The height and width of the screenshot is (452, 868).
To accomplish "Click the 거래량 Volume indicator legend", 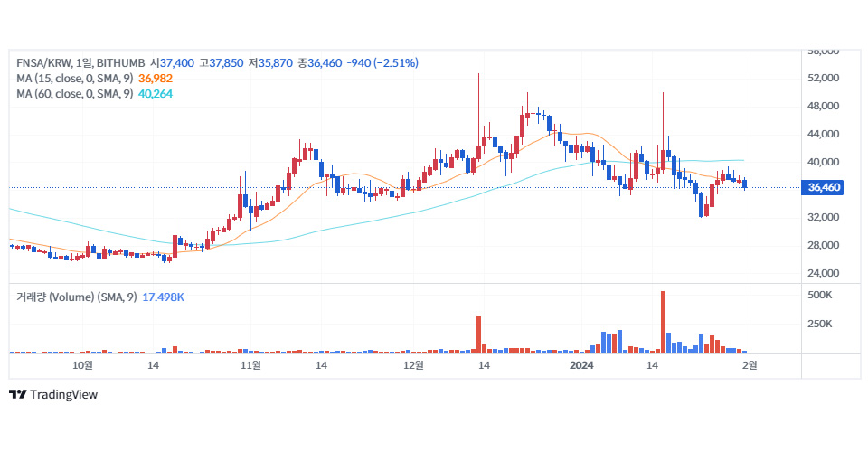I will click(76, 297).
